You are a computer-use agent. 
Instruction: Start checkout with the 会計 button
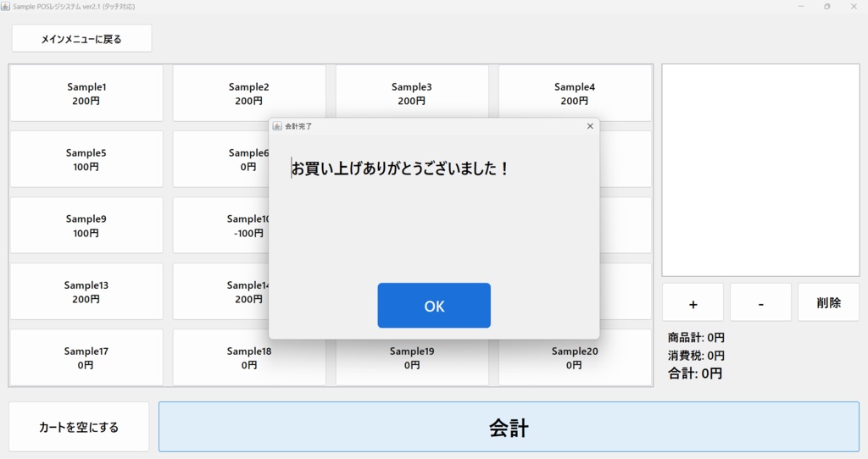[509, 427]
